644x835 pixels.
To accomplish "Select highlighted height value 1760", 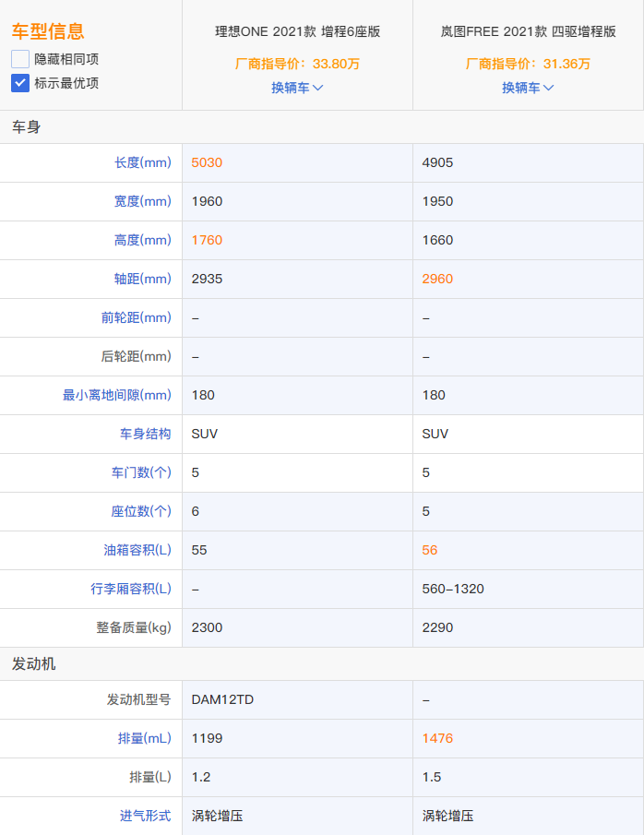I will (207, 240).
